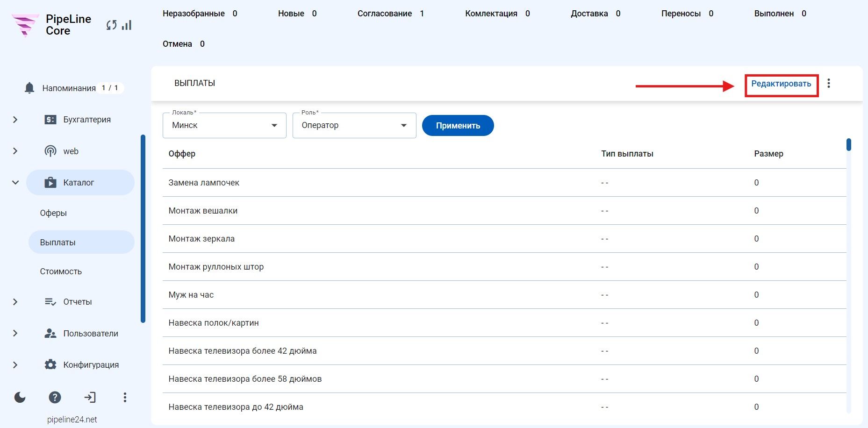Filter by Доставка status
The height and width of the screenshot is (428, 868).
[595, 14]
